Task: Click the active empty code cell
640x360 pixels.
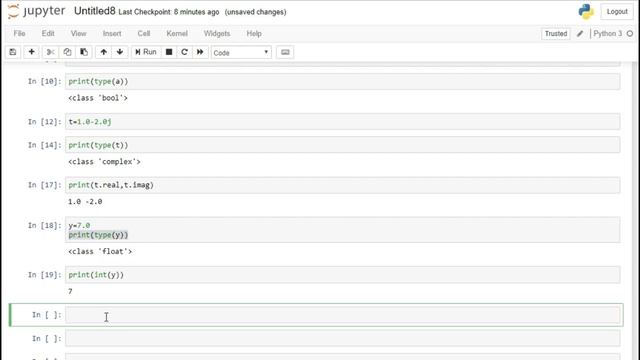Action: pyautogui.click(x=342, y=315)
